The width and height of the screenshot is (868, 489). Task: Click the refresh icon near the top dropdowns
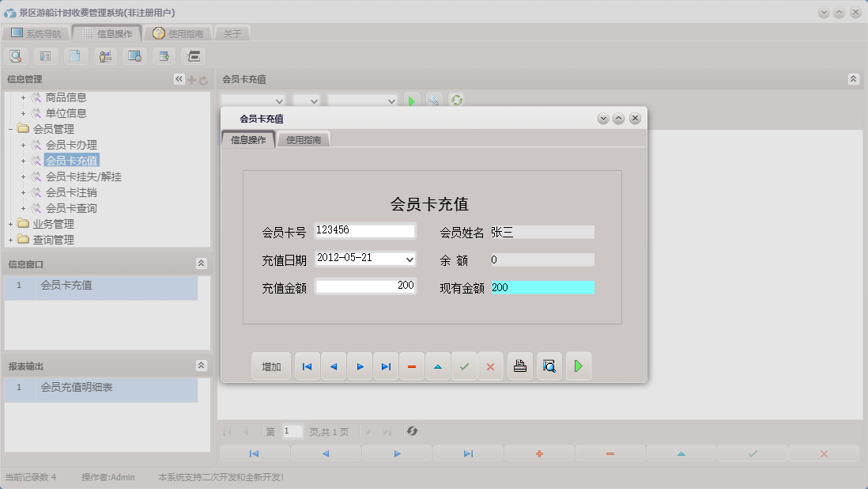click(x=457, y=100)
